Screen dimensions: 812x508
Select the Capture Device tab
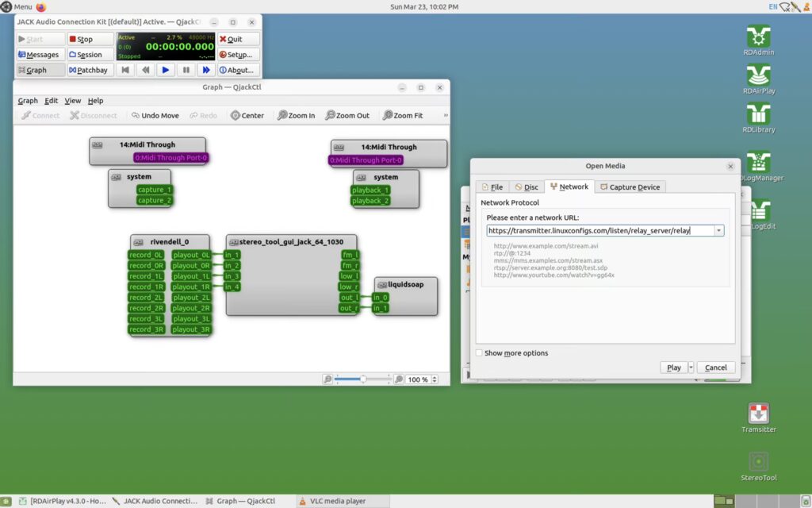630,187
